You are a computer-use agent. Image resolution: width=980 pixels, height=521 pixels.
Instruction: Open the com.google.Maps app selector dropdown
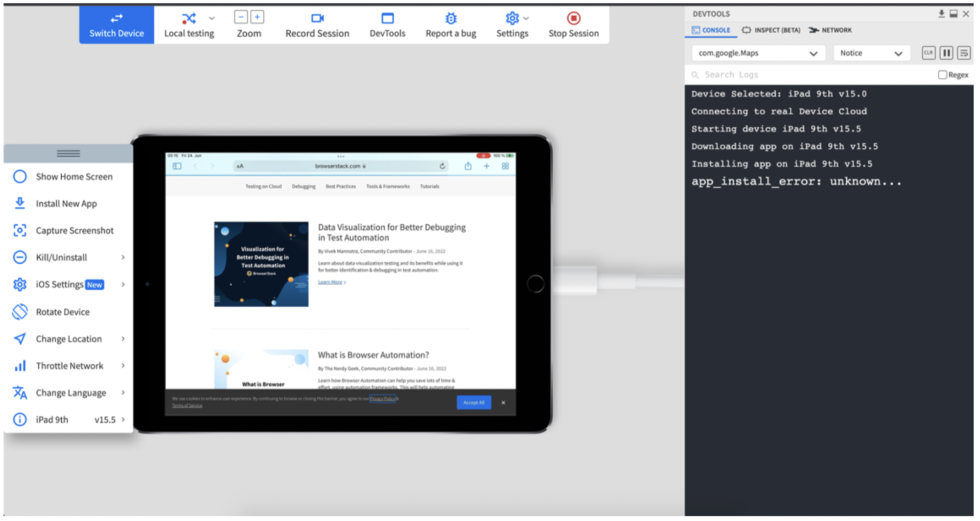click(x=758, y=54)
